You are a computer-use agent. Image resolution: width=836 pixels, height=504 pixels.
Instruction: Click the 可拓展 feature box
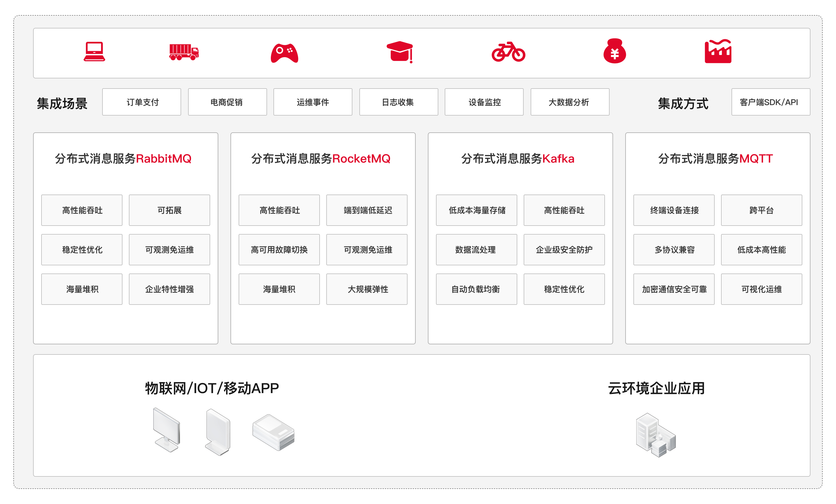coord(169,210)
